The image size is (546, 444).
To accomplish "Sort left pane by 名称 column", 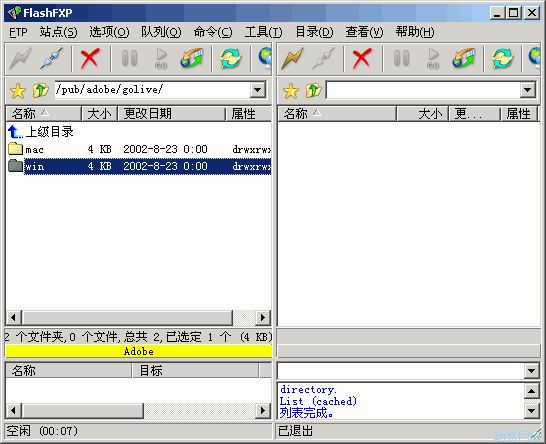I will pyautogui.click(x=44, y=114).
